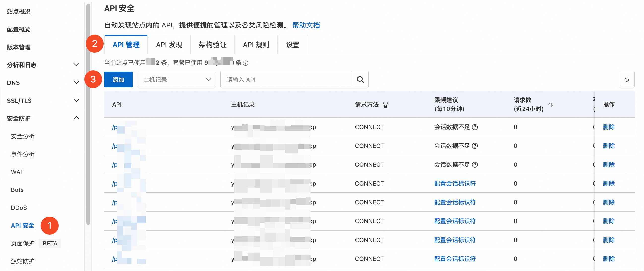
Task: Click first row's session data help icon
Action: 475,127
